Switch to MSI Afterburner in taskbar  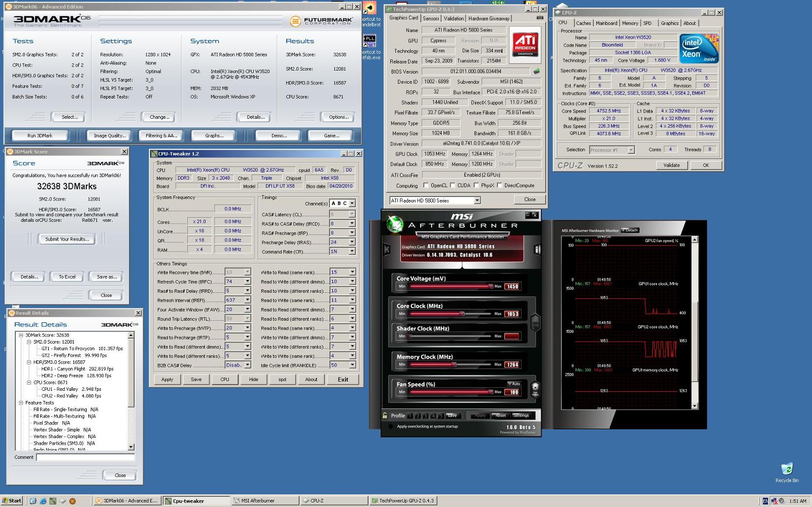coord(265,500)
